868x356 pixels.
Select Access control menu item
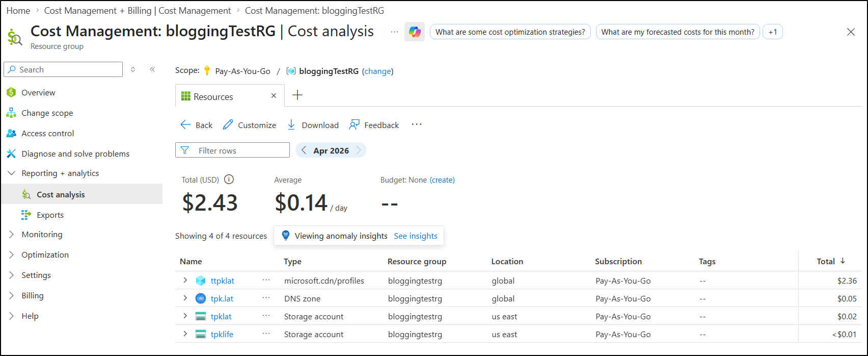tap(47, 134)
